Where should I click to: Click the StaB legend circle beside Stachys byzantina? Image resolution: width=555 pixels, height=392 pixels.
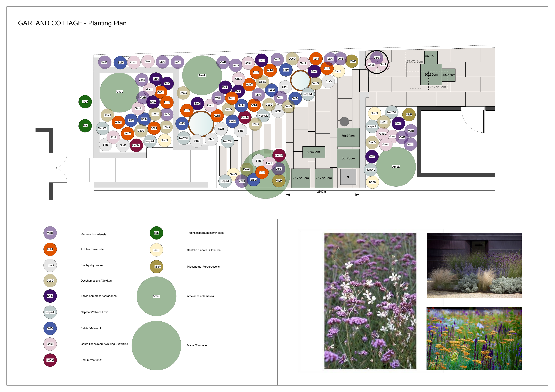pyautogui.click(x=50, y=265)
